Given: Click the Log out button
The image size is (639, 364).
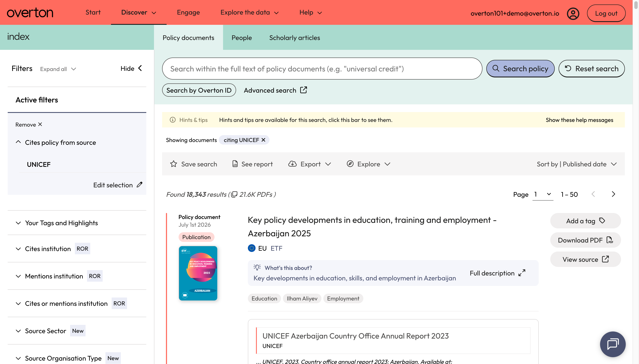Looking at the screenshot, I should [606, 13].
